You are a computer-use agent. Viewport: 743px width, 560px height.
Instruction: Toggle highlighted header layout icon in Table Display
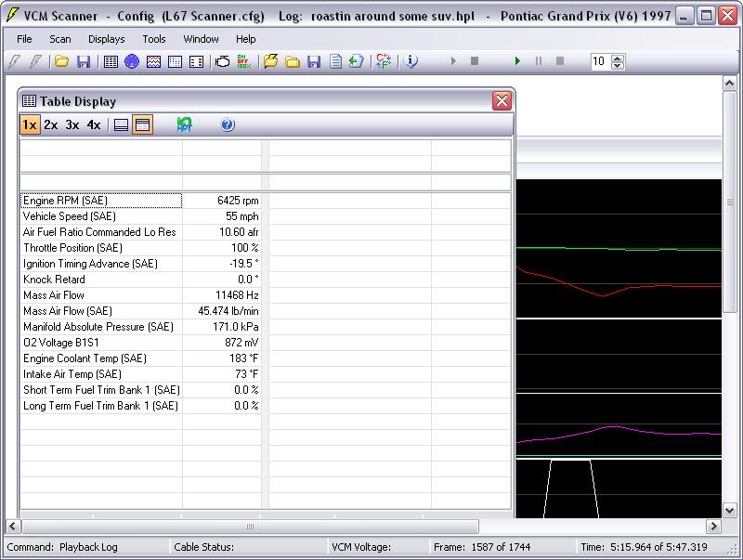click(143, 125)
